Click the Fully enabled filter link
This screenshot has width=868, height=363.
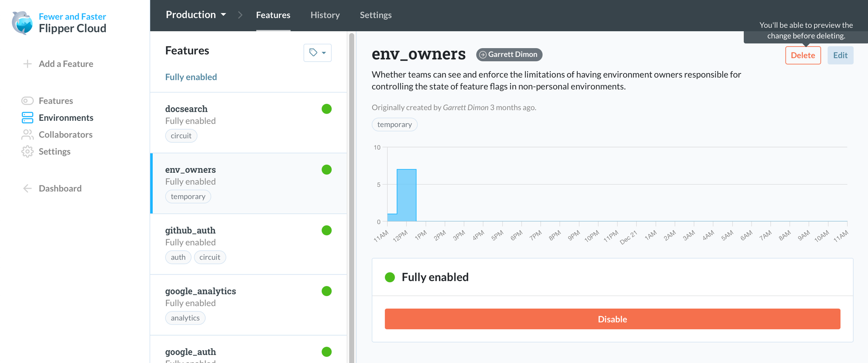click(x=191, y=77)
